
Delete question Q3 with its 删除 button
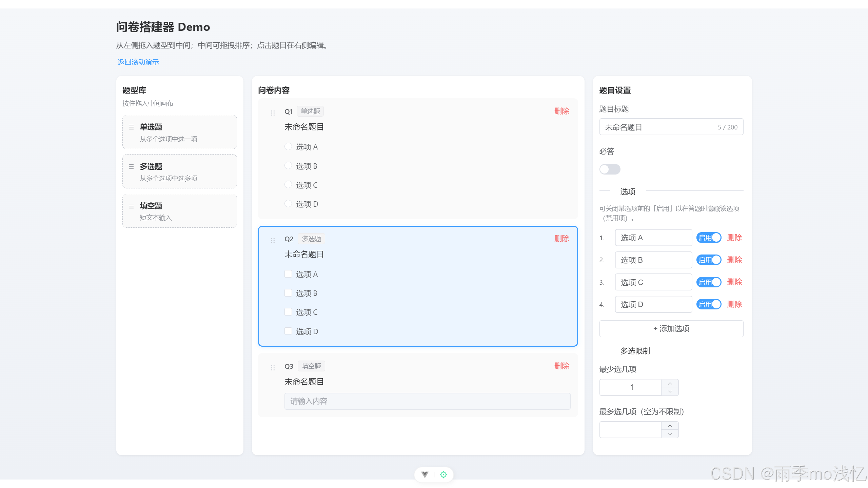click(x=561, y=366)
